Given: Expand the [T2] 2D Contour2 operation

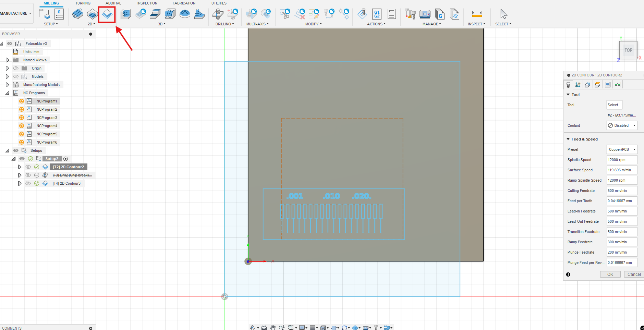Looking at the screenshot, I should pyautogui.click(x=20, y=167).
